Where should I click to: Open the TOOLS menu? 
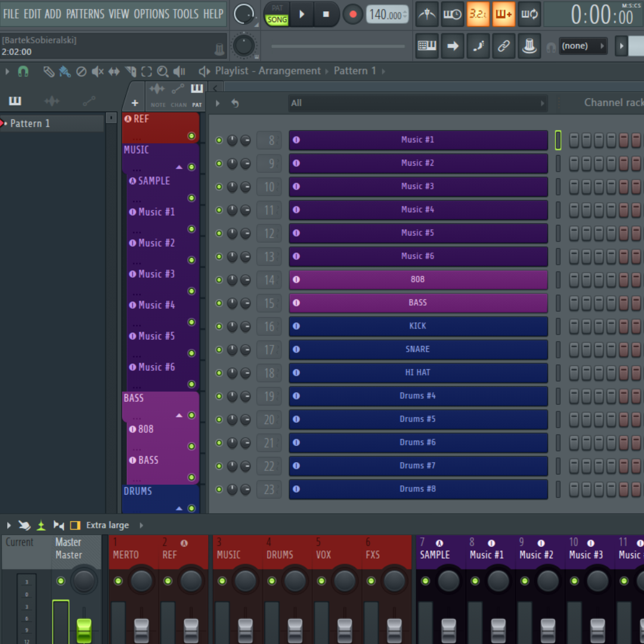(185, 14)
